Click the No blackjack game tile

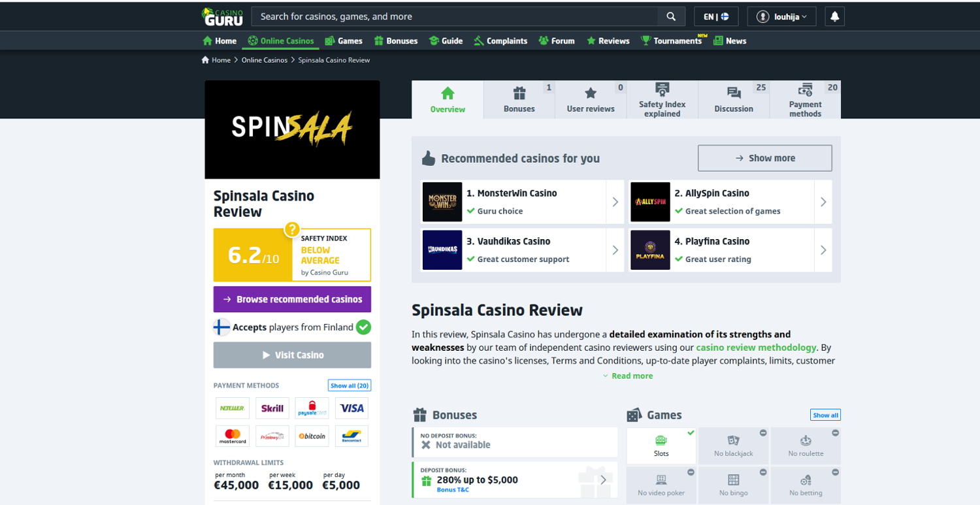[733, 446]
